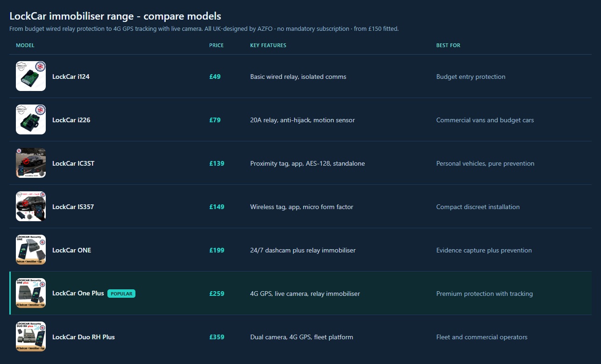601x364 pixels.
Task: Click '24/7 dashcam plus relay immobiliser' text
Action: point(303,250)
